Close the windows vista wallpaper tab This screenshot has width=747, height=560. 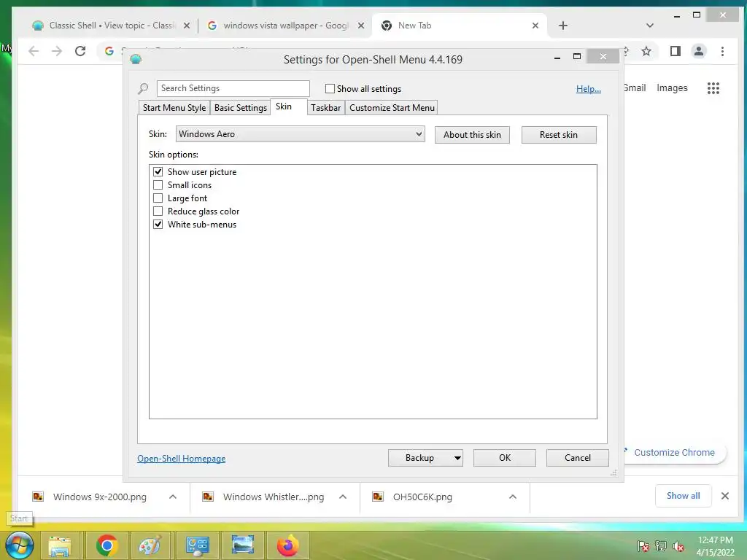[x=361, y=26]
